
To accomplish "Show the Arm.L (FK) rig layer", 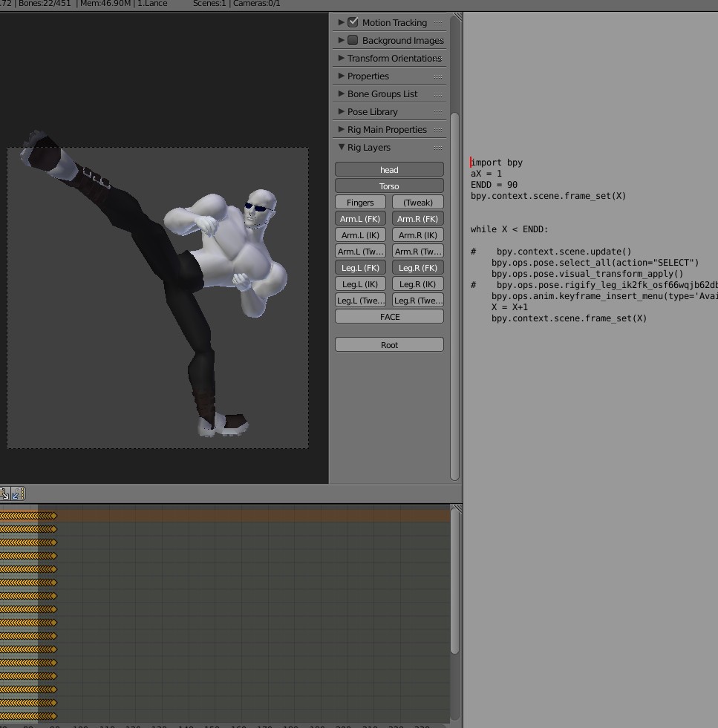I will [360, 218].
